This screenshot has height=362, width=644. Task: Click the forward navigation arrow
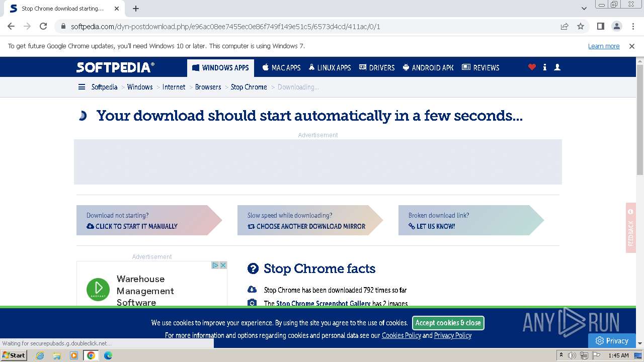point(27,26)
